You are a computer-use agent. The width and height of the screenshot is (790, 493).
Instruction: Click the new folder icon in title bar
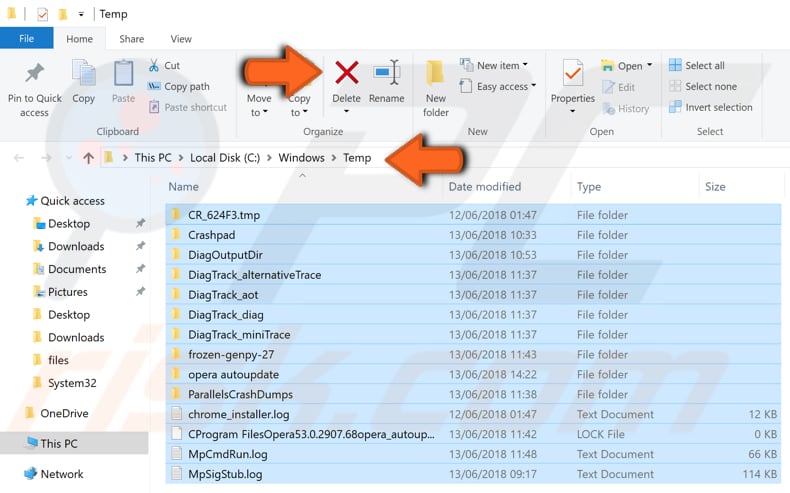tap(63, 15)
